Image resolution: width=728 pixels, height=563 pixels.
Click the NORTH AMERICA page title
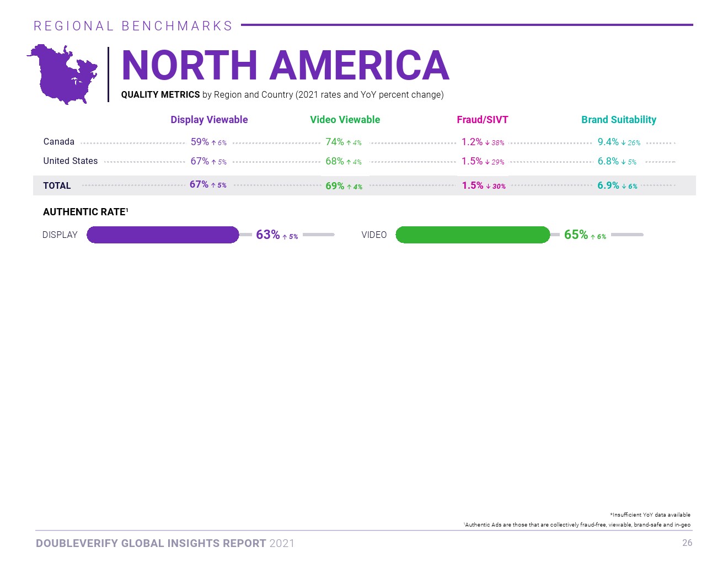tap(285, 66)
